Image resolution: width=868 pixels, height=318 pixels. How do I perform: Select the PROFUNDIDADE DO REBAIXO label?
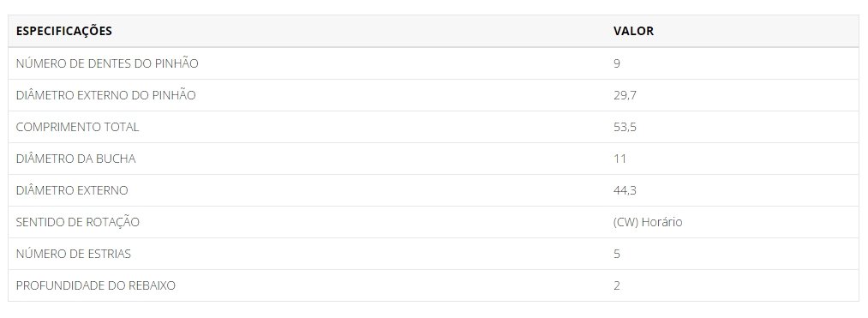96,286
